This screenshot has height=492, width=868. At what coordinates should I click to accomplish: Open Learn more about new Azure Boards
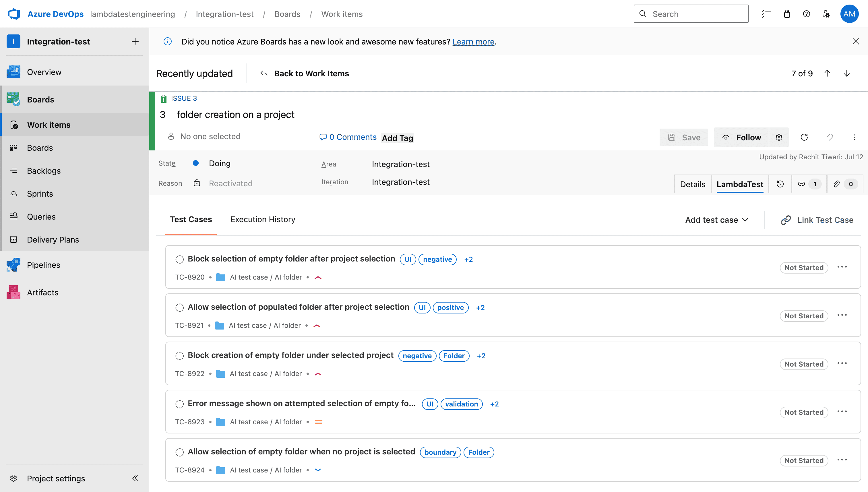click(473, 42)
